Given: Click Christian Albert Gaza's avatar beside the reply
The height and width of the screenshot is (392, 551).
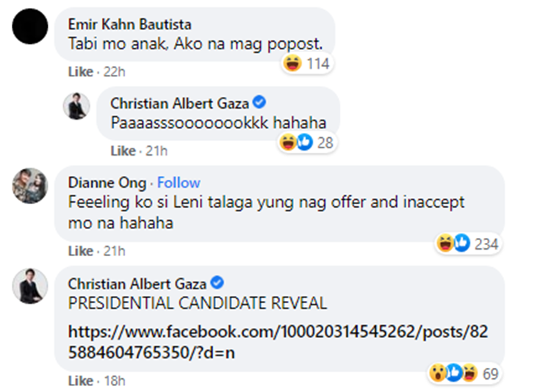Looking at the screenshot, I should (x=75, y=107).
